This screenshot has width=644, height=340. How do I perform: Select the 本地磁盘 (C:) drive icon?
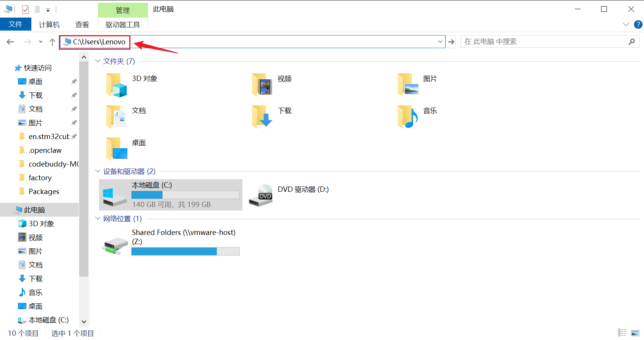[114, 197]
